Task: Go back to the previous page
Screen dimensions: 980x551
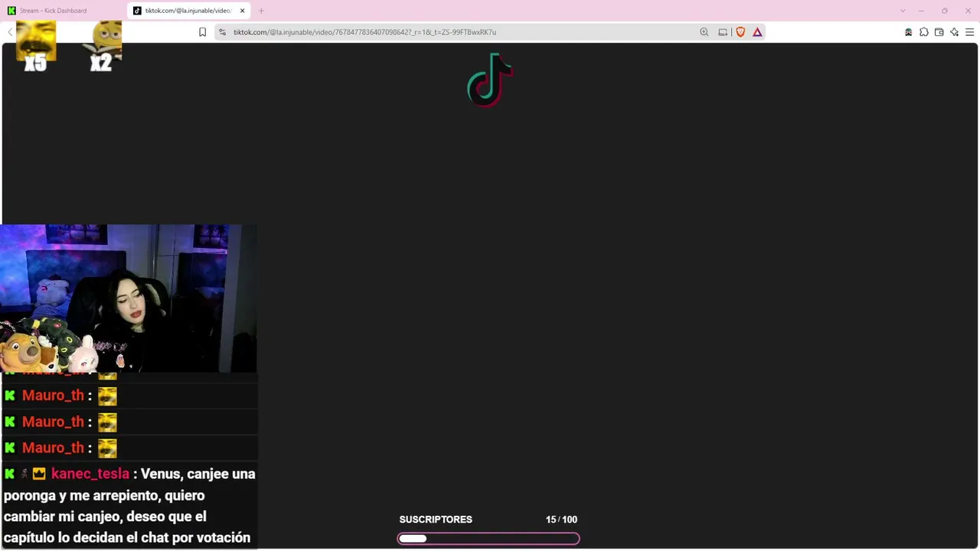Action: pyautogui.click(x=10, y=32)
